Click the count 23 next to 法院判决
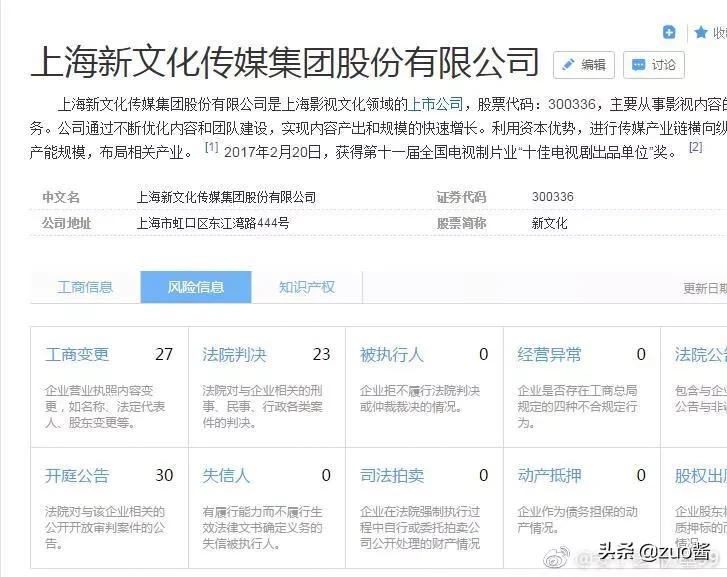Screen dimensions: 727x577 [x=321, y=354]
